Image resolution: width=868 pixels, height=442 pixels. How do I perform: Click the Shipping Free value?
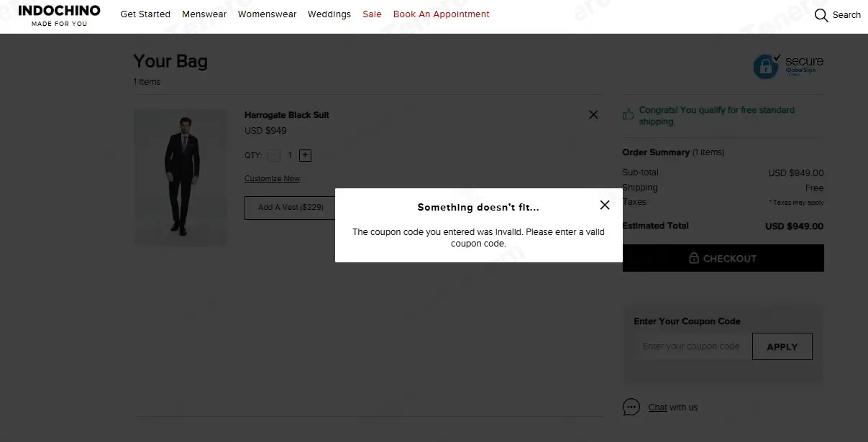tap(815, 188)
